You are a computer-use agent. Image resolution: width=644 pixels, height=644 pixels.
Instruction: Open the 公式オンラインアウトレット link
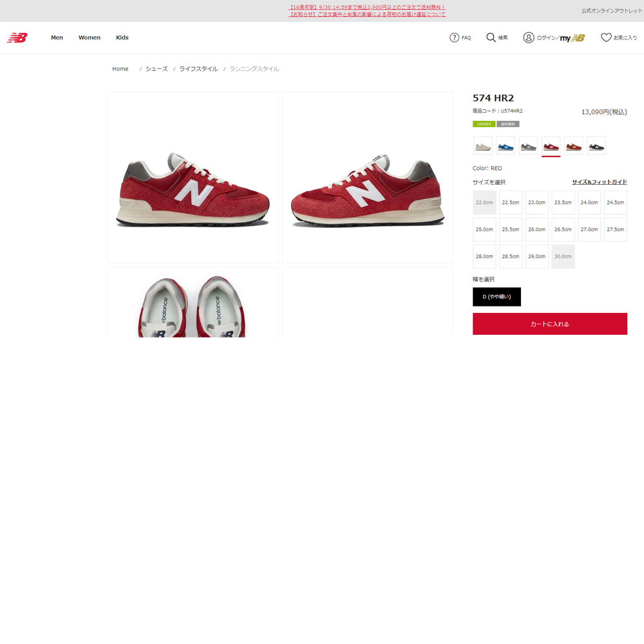point(611,11)
